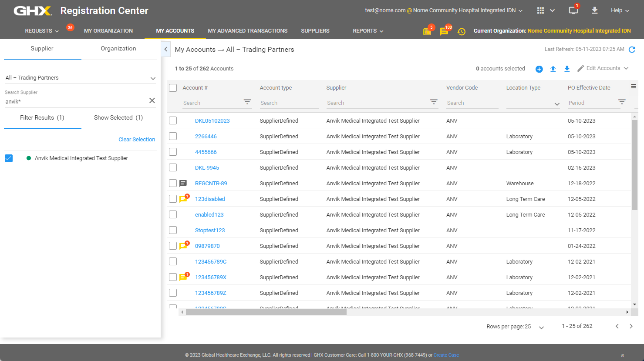Open the apps grid icon in header
Image resolution: width=644 pixels, height=361 pixels.
540,10
